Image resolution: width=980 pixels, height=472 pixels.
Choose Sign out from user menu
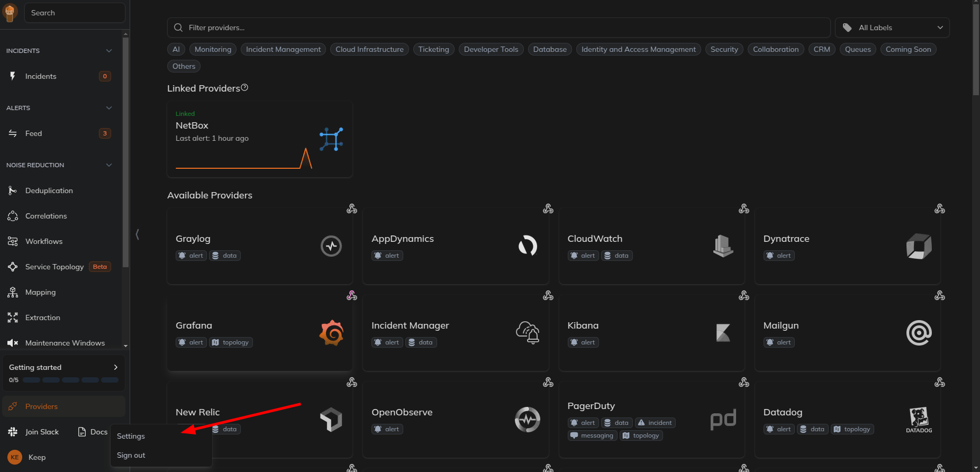[161, 455]
